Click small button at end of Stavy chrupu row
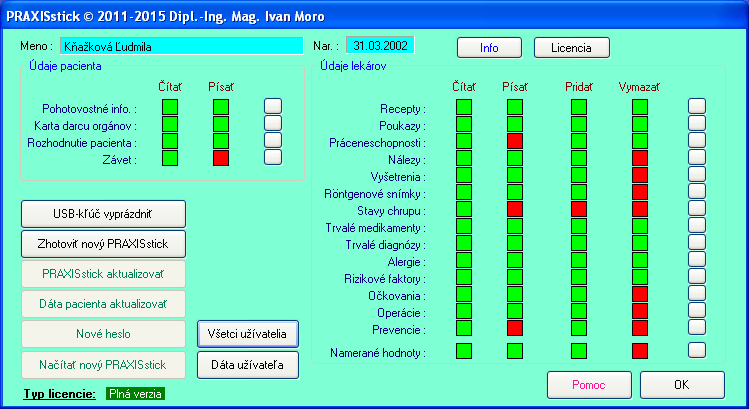This screenshot has height=409, width=749. [697, 208]
